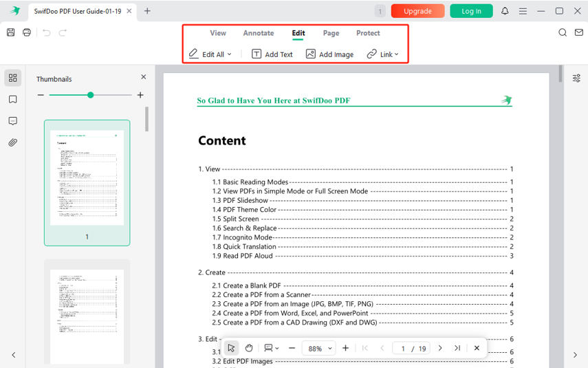
Task: Click contents entry 1.9 Read PDF Aloud
Action: (x=362, y=256)
